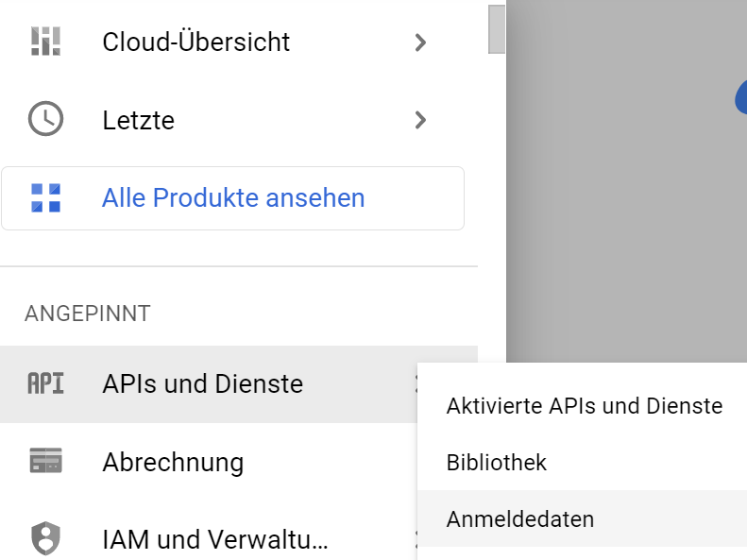Open the Abrechnung menu entry label

tap(173, 462)
